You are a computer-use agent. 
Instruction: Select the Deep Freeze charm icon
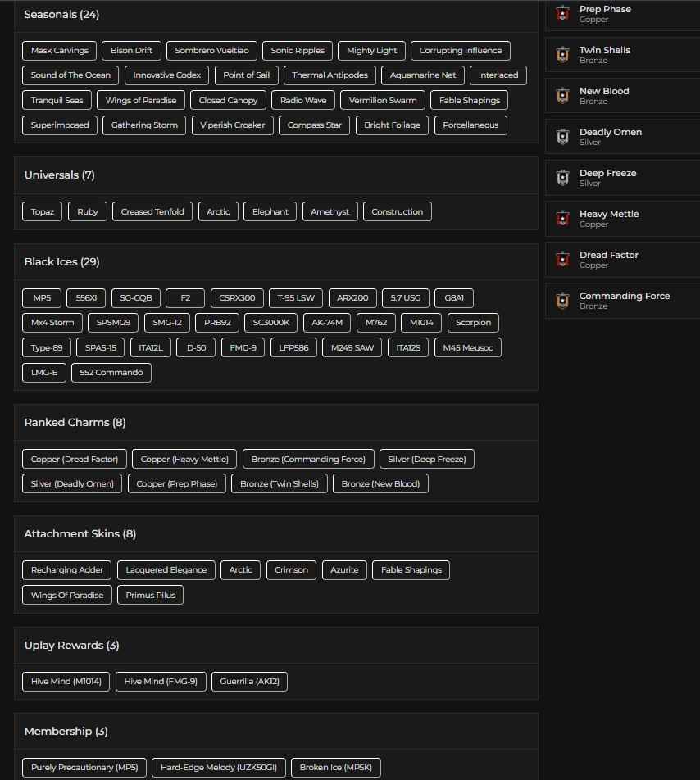tap(562, 178)
